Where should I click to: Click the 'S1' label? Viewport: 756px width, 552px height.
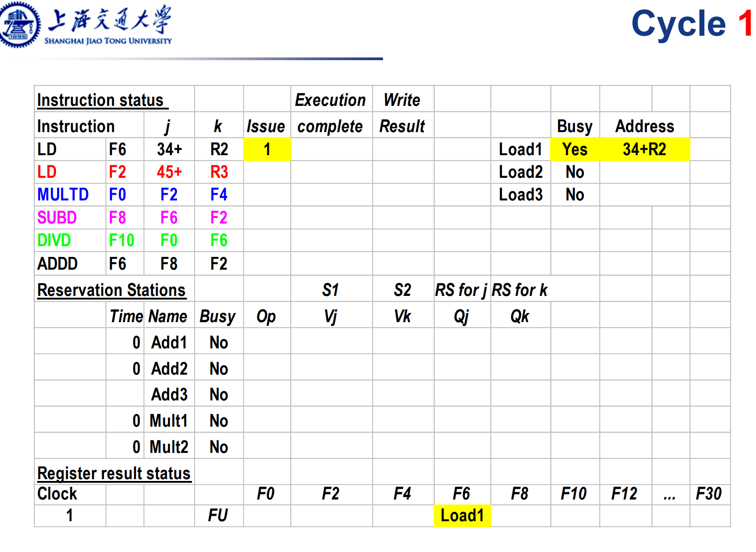[330, 290]
